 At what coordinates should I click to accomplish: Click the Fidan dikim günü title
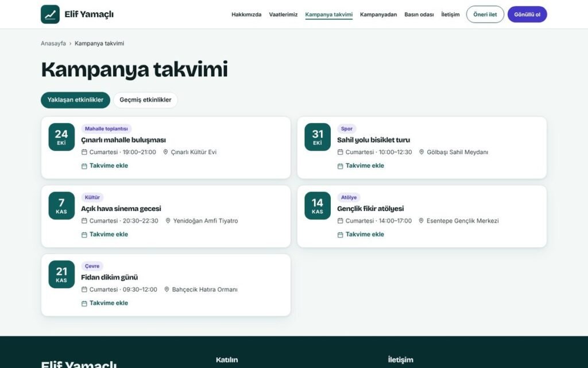click(110, 277)
